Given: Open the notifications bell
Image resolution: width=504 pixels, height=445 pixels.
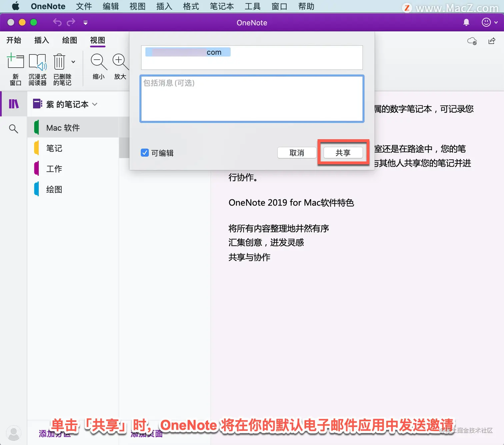Looking at the screenshot, I should [466, 22].
